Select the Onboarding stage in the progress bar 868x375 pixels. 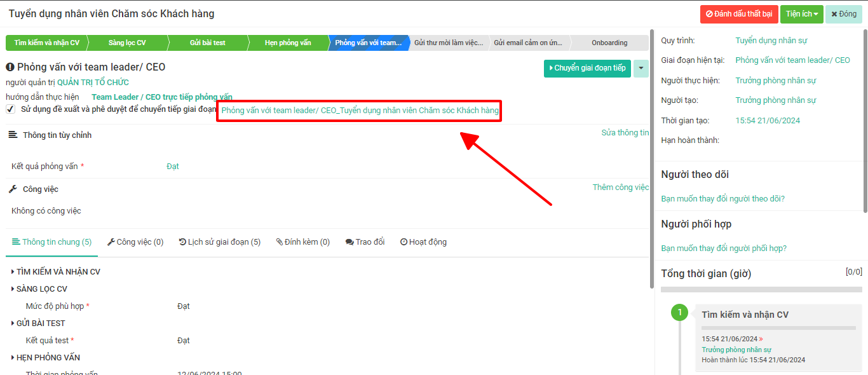[609, 43]
